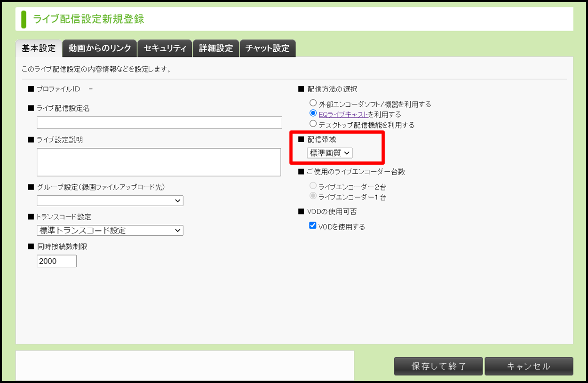Open the チャット設定 tab

pyautogui.click(x=267, y=48)
